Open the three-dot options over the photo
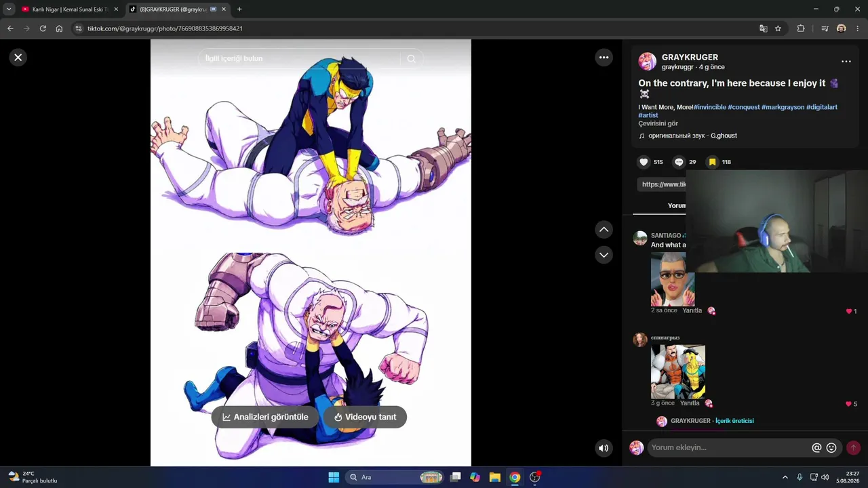 604,58
